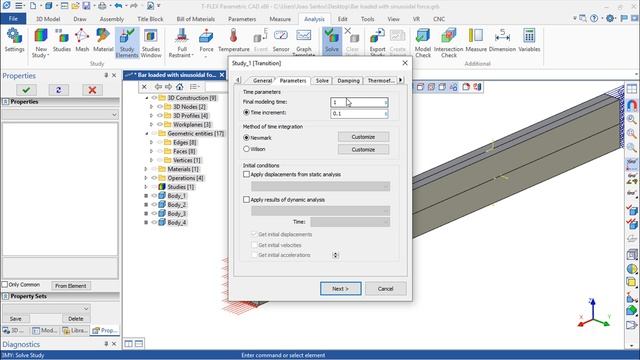Click the home icon in model tree toolbar
Viewport: 640px width, 360px height.
click(180, 87)
